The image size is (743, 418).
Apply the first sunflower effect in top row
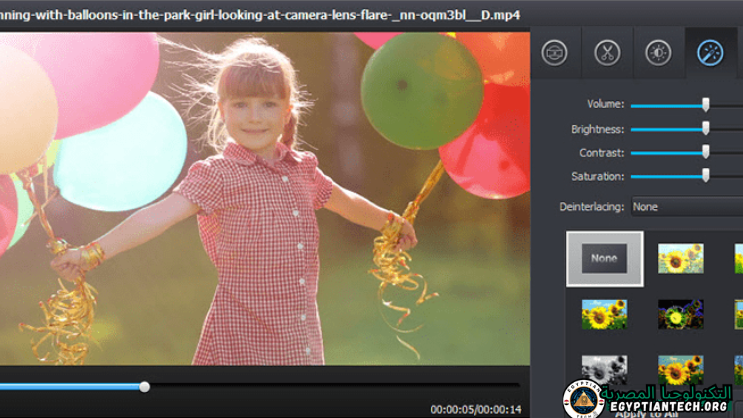coord(681,259)
